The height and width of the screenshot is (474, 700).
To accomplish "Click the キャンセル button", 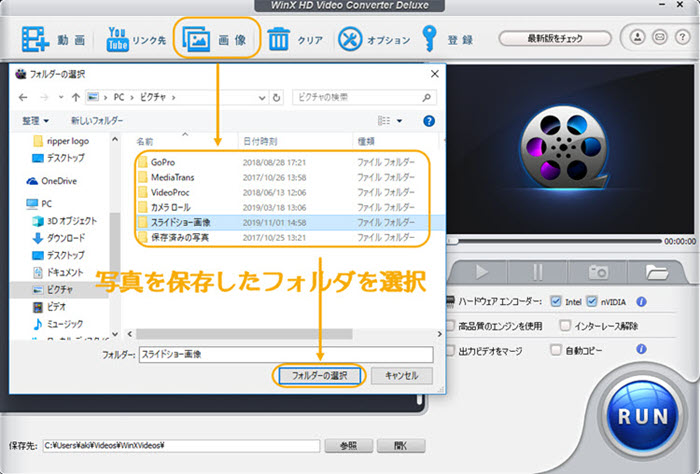I will point(401,376).
